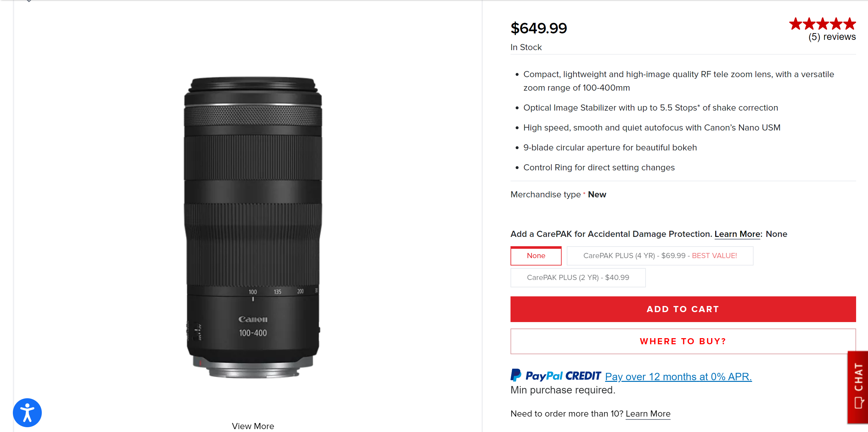Open Learn More about CarePAK protection
Image resolution: width=868 pixels, height=432 pixels.
coord(737,234)
